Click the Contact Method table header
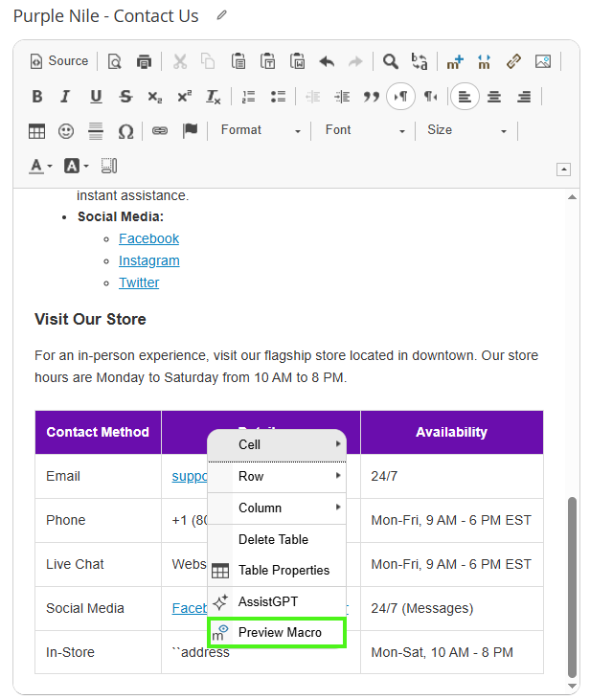Screen dimensions: 590x700 [98, 432]
